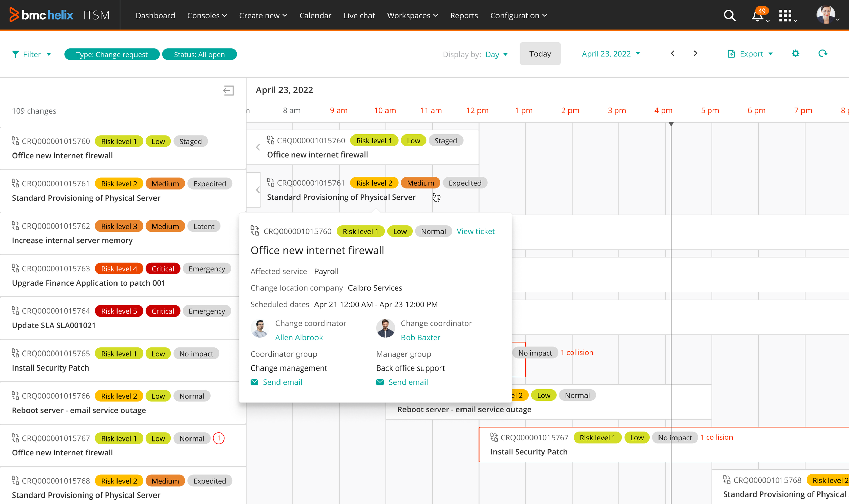Screen dimensions: 849x504
Task: Click the calendar settings gear icon
Action: coord(795,53)
